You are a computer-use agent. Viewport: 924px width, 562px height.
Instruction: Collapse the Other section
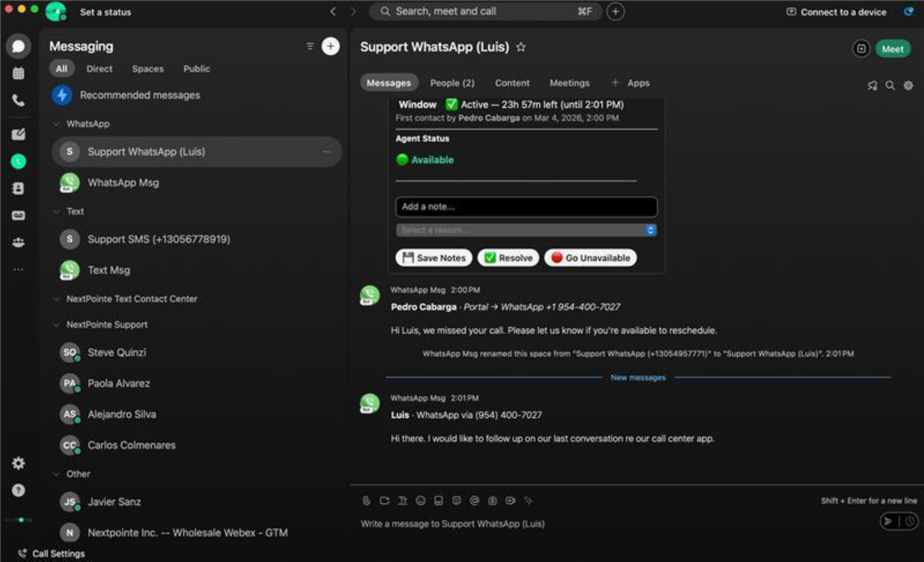pos(56,474)
